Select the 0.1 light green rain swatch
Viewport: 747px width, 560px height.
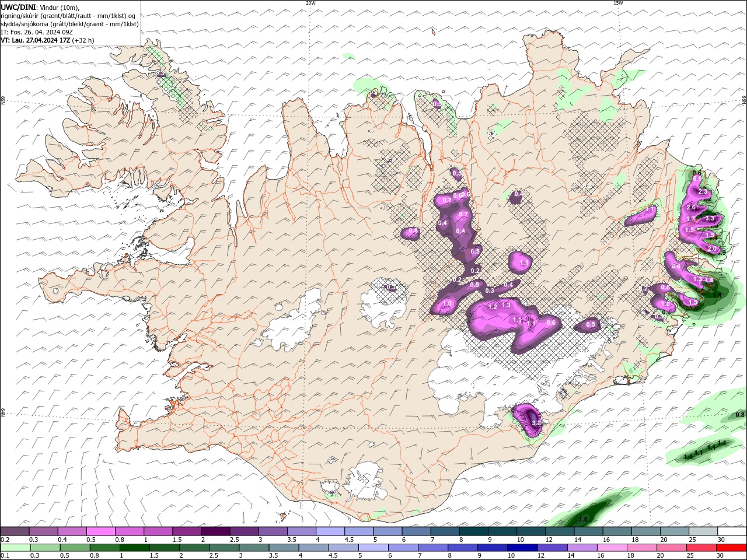[x=15, y=548]
